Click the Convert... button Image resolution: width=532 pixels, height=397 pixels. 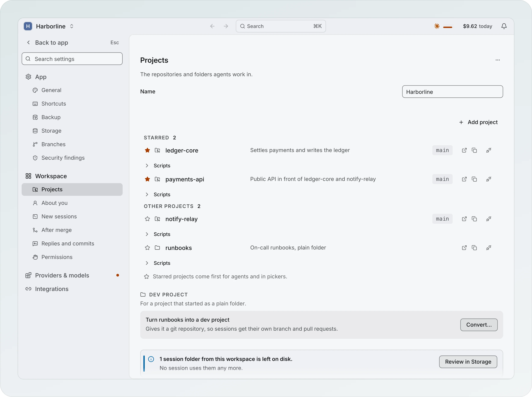(x=479, y=325)
